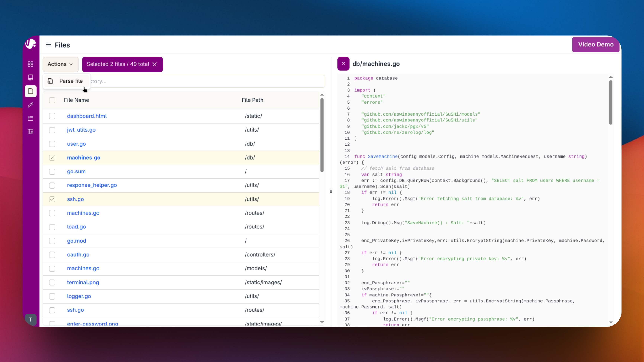Screen dimensions: 644x362
Task: Click the Selected 2 files badge
Action: point(122,64)
